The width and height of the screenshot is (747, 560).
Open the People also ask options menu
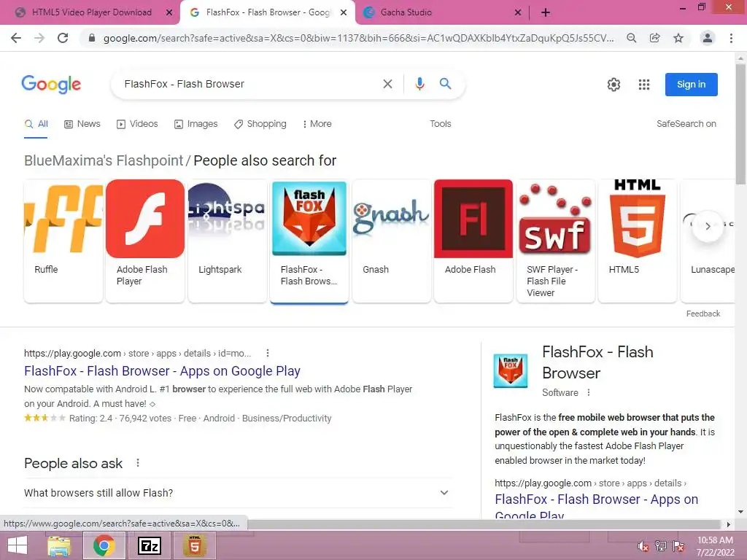138,463
